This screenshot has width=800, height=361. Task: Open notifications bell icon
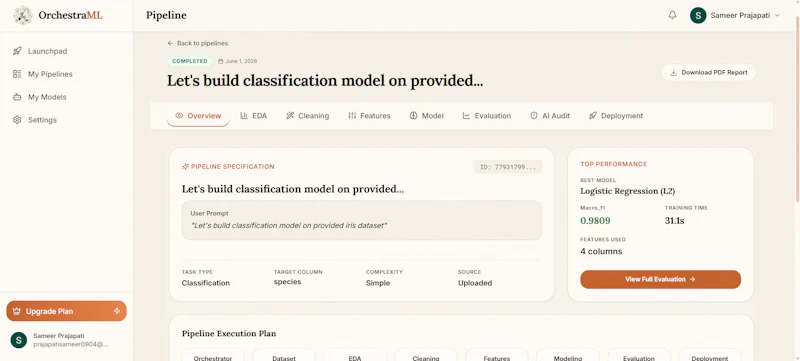[672, 15]
